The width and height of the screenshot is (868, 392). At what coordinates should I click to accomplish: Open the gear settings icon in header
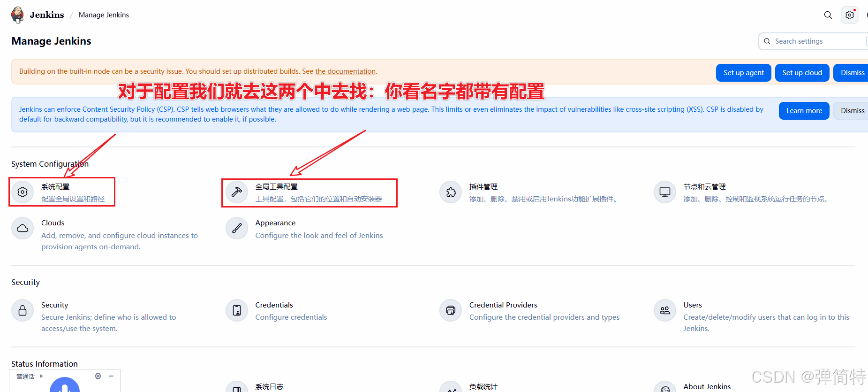coord(850,15)
